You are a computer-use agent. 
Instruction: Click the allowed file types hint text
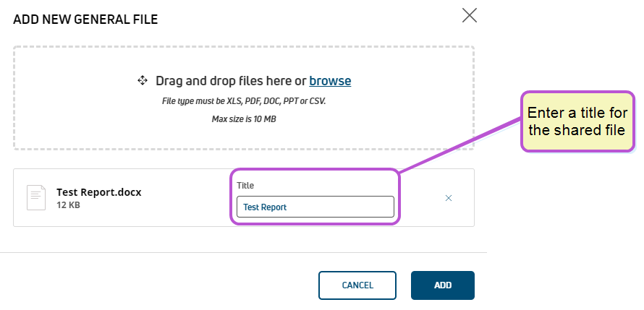point(244,101)
